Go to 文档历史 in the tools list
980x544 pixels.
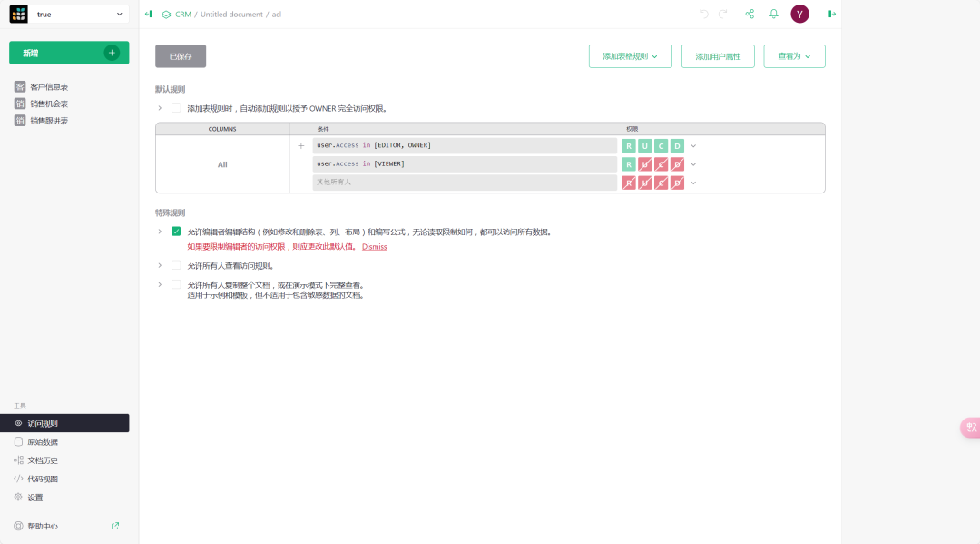[43, 460]
